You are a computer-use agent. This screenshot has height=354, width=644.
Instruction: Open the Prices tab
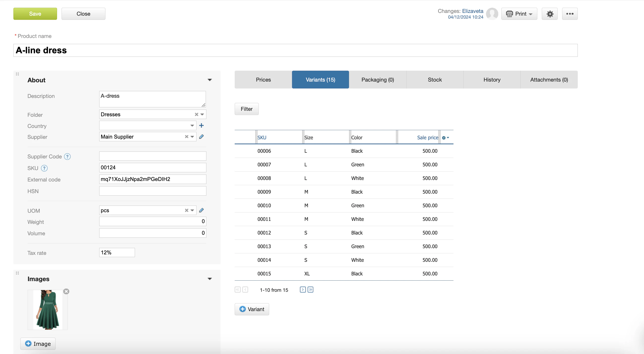click(263, 79)
